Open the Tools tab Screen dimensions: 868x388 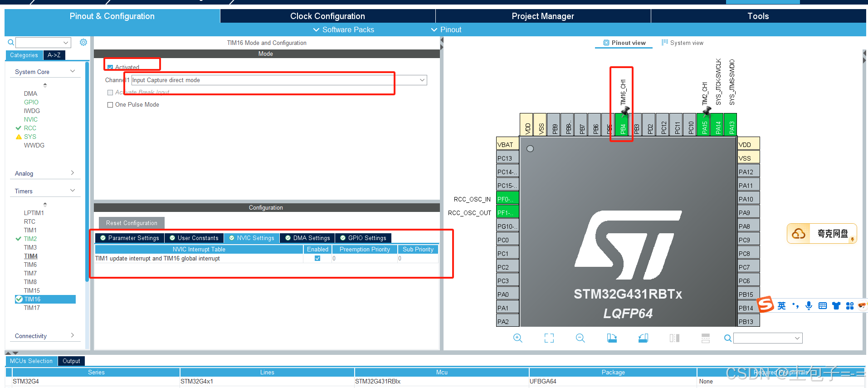(x=758, y=16)
